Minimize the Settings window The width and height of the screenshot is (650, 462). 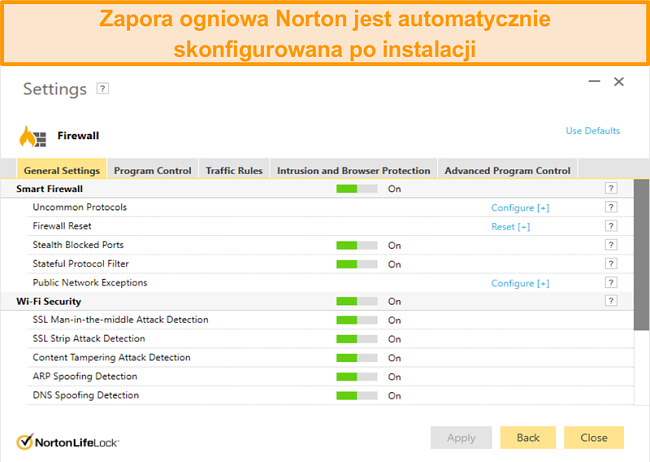coord(594,81)
